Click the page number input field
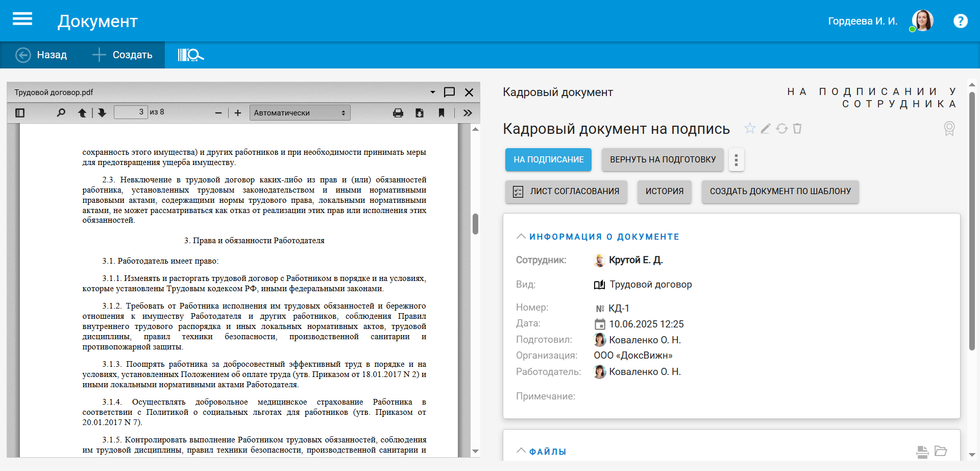Image resolution: width=980 pixels, height=471 pixels. (131, 112)
